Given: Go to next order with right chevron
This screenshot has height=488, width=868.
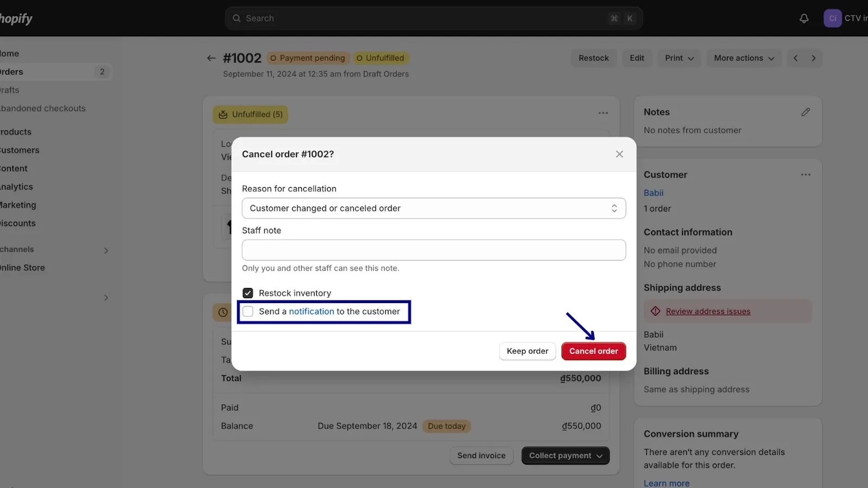Looking at the screenshot, I should point(813,58).
